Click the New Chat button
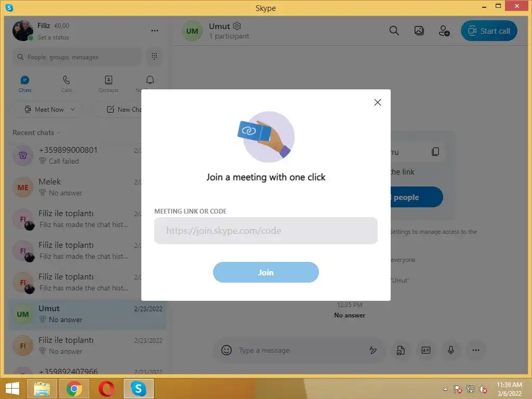This screenshot has height=399, width=532. 124,109
